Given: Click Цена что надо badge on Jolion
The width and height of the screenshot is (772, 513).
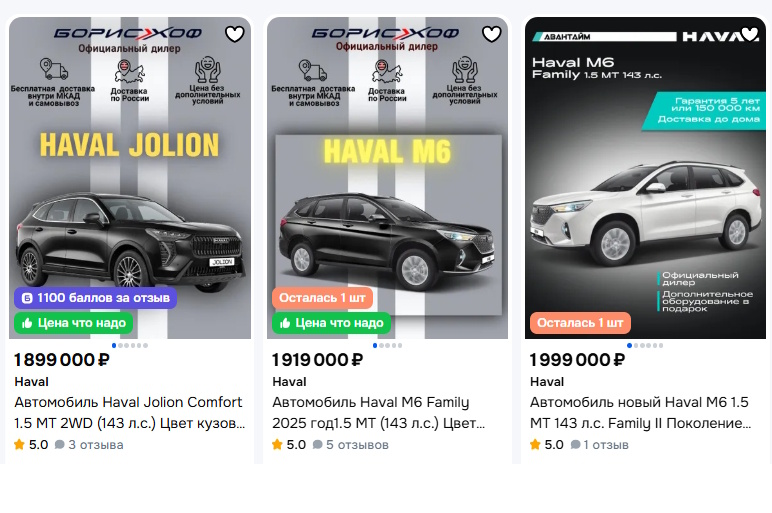Looking at the screenshot, I should click(73, 323).
